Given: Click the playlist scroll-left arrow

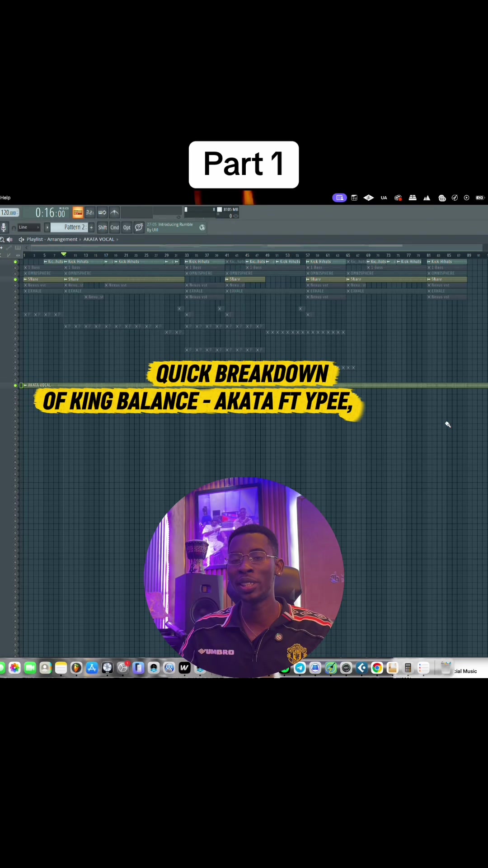Looking at the screenshot, I should [27, 248].
